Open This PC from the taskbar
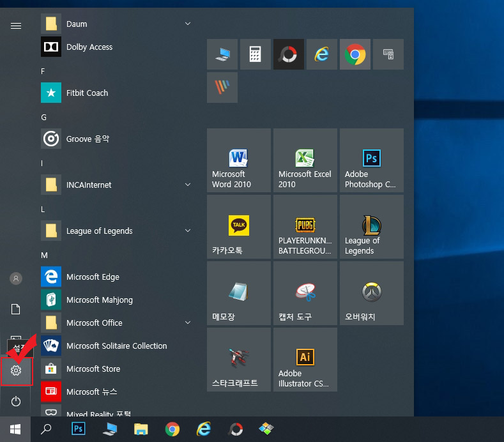 pyautogui.click(x=110, y=429)
